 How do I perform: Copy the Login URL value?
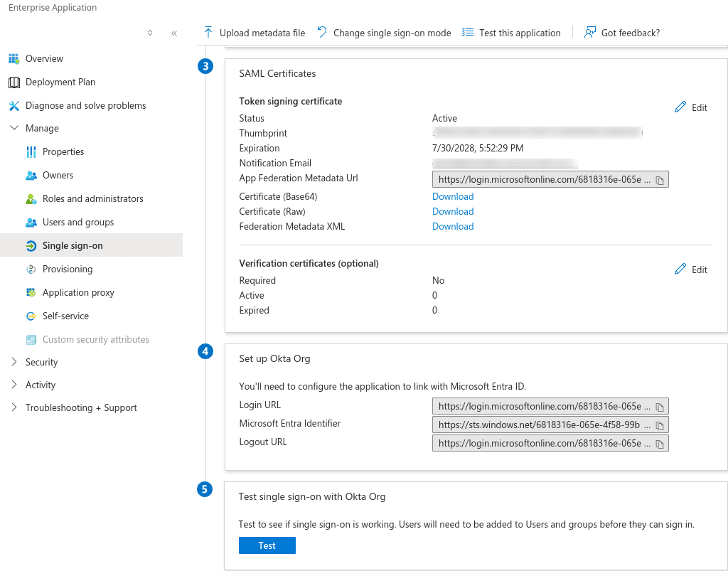660,407
